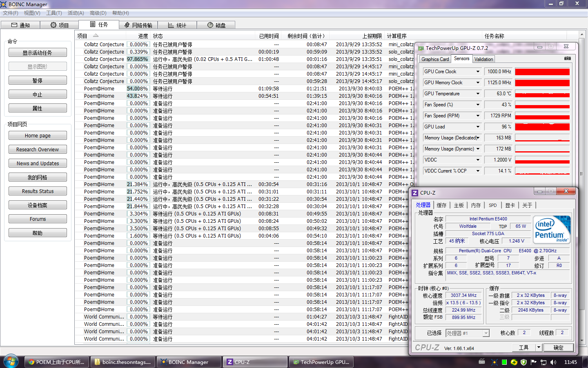
Task: Open CPU-Z processor selection combo box
Action: click(468, 333)
